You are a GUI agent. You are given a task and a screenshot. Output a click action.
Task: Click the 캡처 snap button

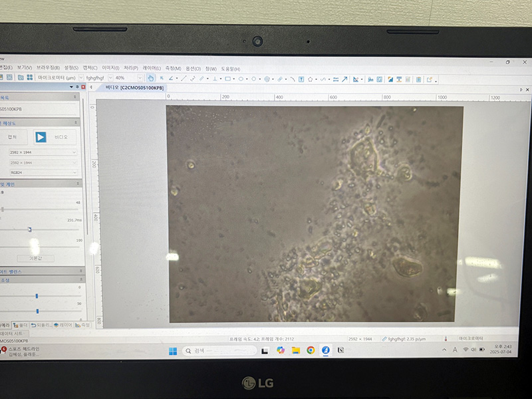coord(12,137)
